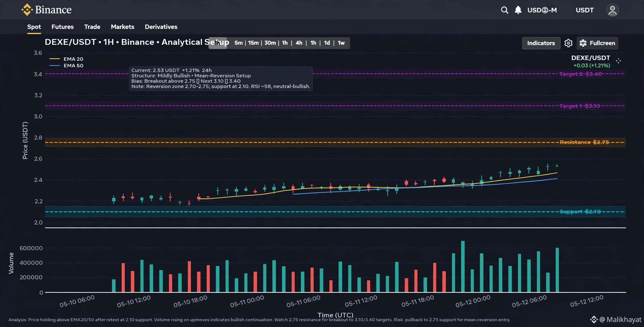Open the search magnifier icon
Viewport: 644px width, 327px height.
(505, 10)
